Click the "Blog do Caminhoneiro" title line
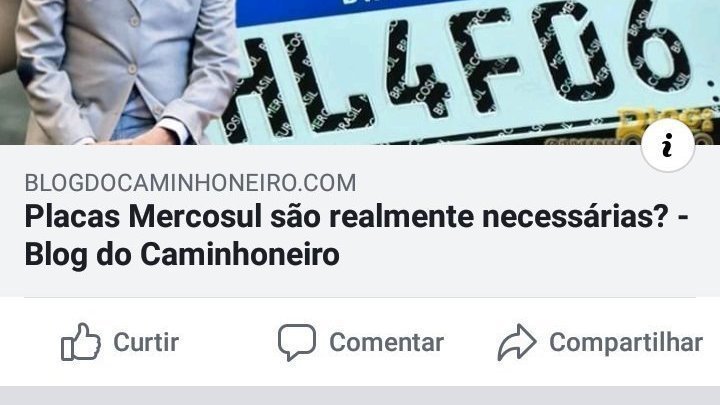 click(x=182, y=254)
